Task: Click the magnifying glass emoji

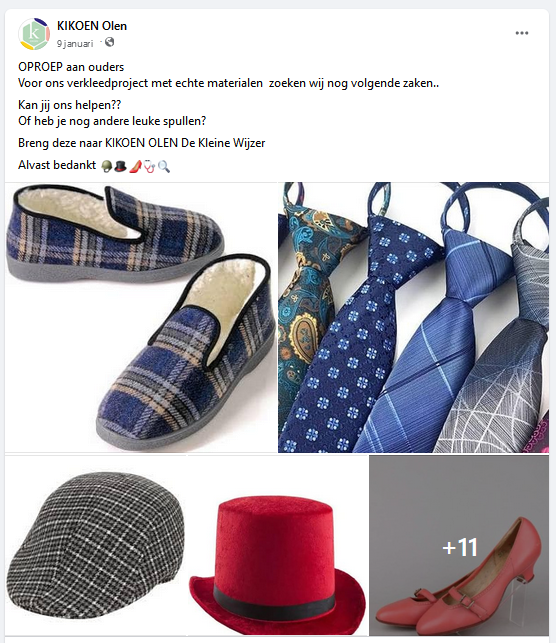Action: pyautogui.click(x=164, y=166)
